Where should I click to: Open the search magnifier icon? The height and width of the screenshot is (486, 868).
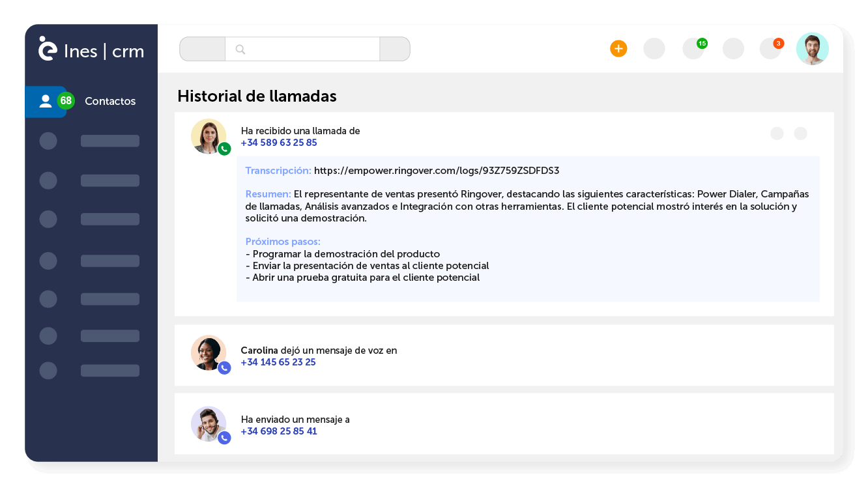tap(240, 49)
